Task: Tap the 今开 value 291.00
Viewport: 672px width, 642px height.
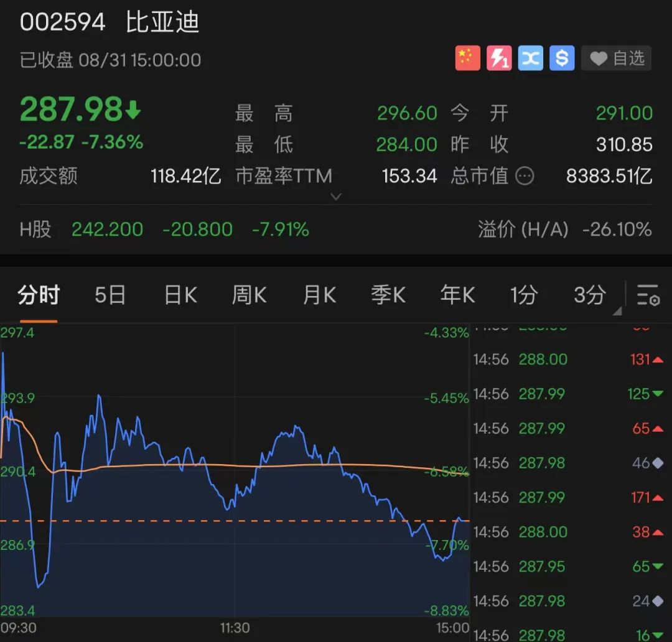Action: [625, 113]
